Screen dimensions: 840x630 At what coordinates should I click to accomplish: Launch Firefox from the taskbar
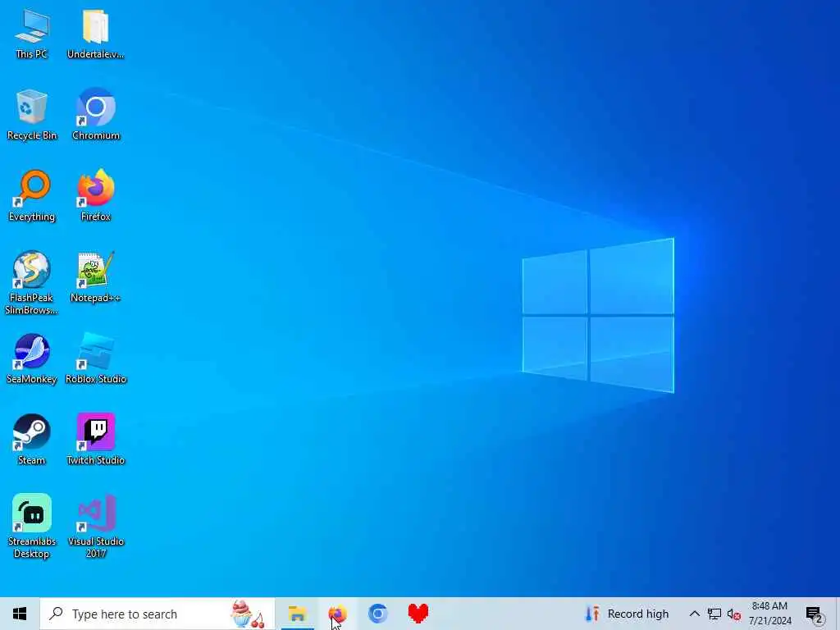tap(337, 614)
